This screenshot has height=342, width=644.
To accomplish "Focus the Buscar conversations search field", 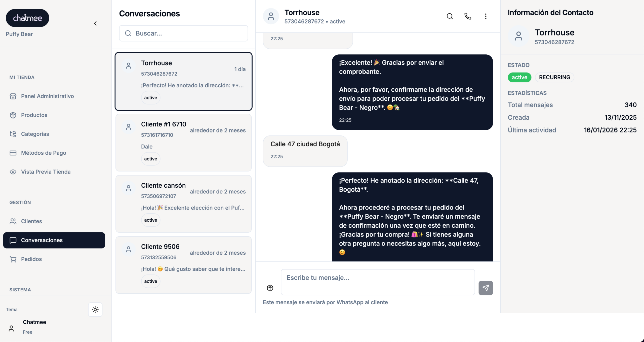I will point(184,33).
